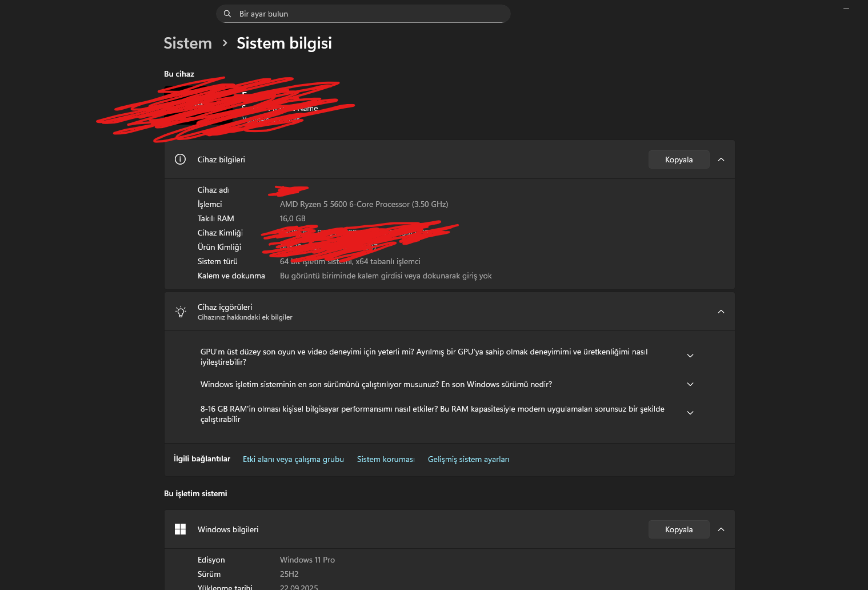Click the 'İşlemci' label
Screen dimensions: 868x590
point(210,204)
